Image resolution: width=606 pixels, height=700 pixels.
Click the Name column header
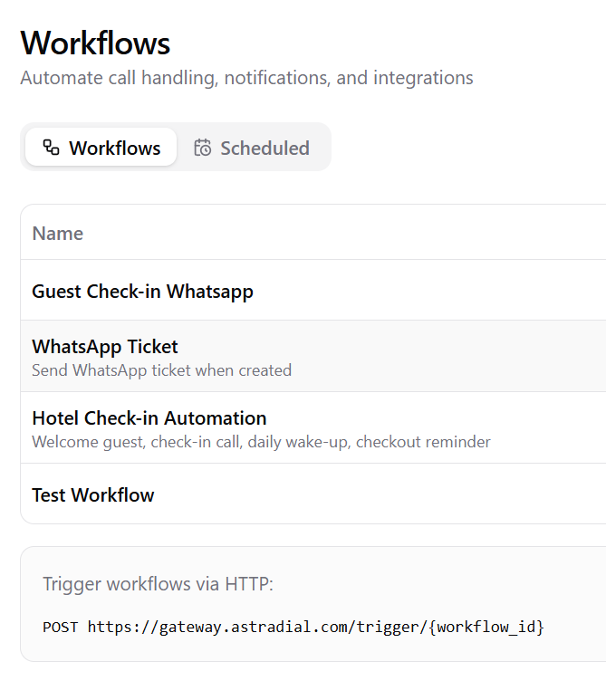pyautogui.click(x=58, y=233)
